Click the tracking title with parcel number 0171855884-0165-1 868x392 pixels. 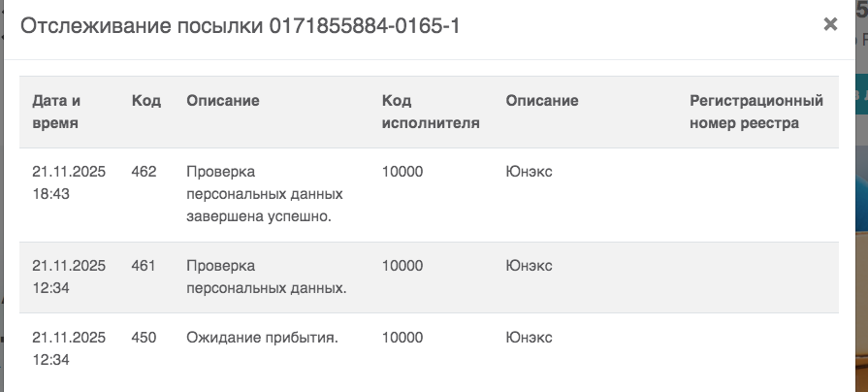[241, 26]
